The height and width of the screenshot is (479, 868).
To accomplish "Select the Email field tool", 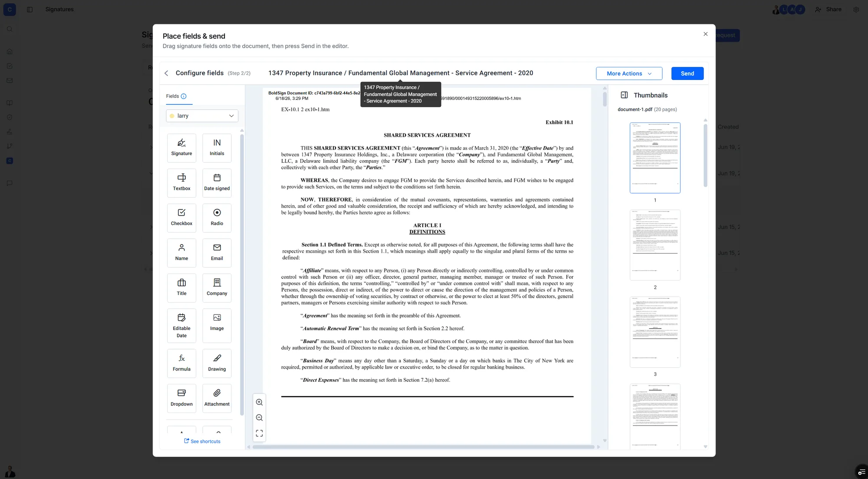I will tap(217, 253).
